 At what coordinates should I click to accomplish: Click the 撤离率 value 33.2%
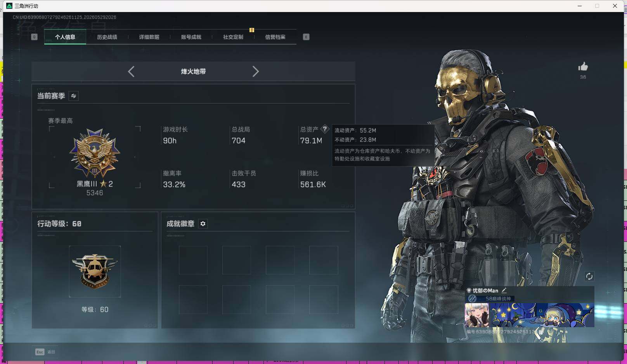174,185
